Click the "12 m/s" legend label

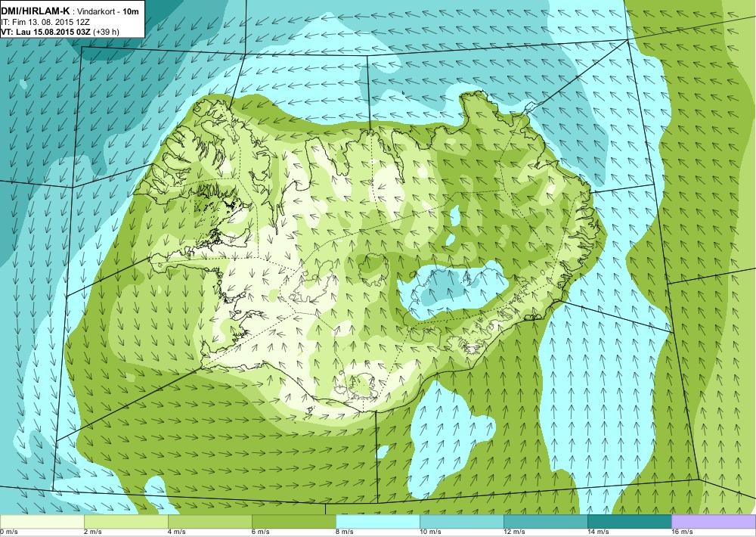tap(514, 532)
